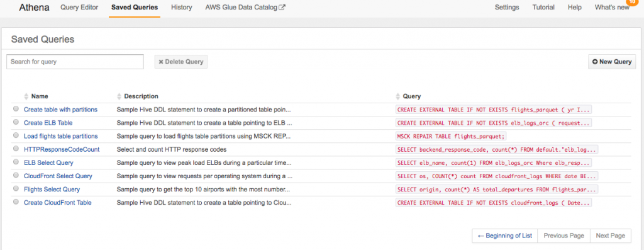644x250 pixels.
Task: Open the Tutorial
Action: (543, 8)
